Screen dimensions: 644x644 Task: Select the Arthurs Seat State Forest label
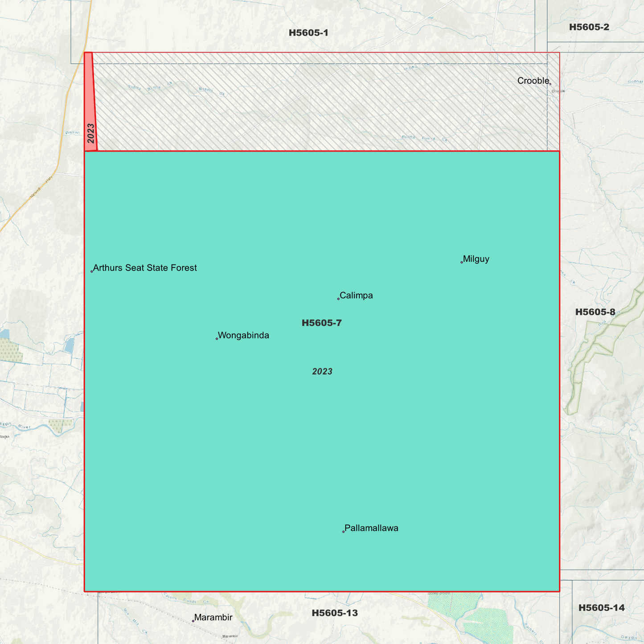[x=145, y=268]
